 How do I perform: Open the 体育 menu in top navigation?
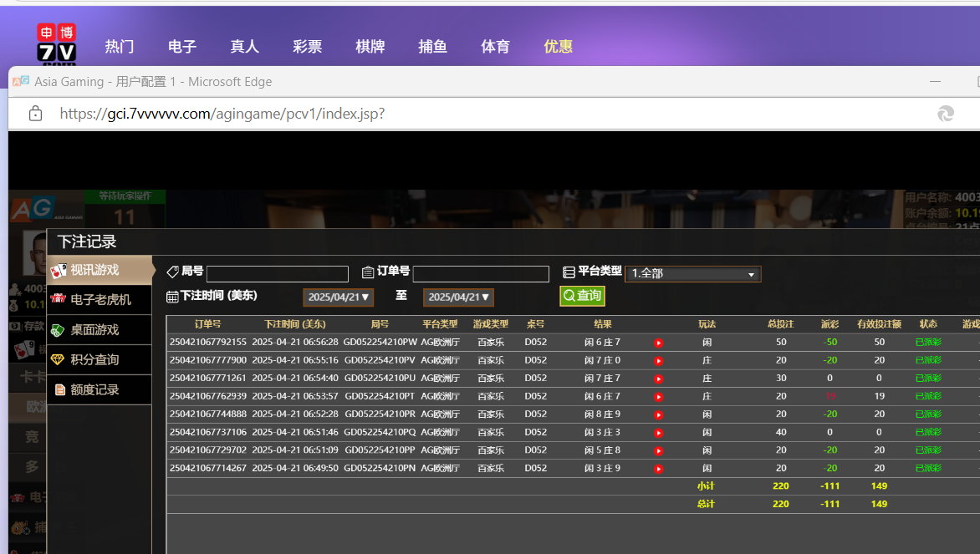tap(495, 47)
